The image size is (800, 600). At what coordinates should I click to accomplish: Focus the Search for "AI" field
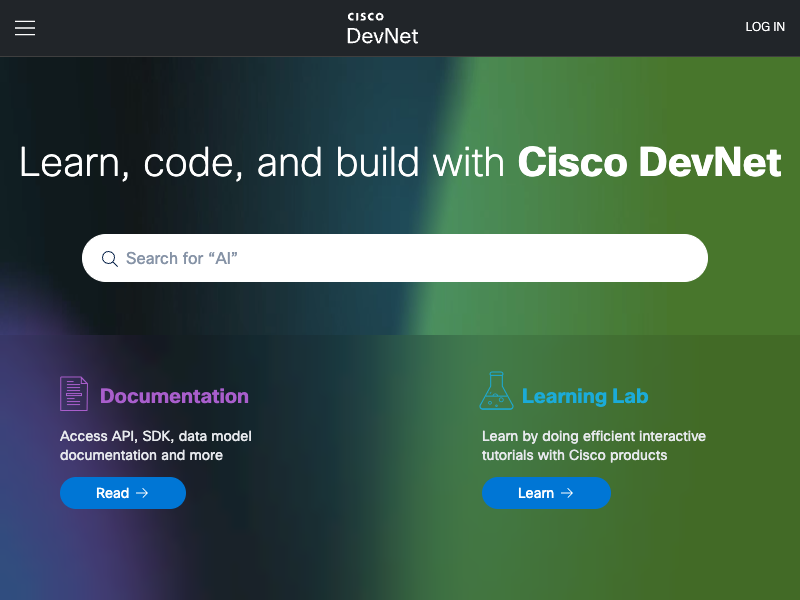click(x=395, y=258)
